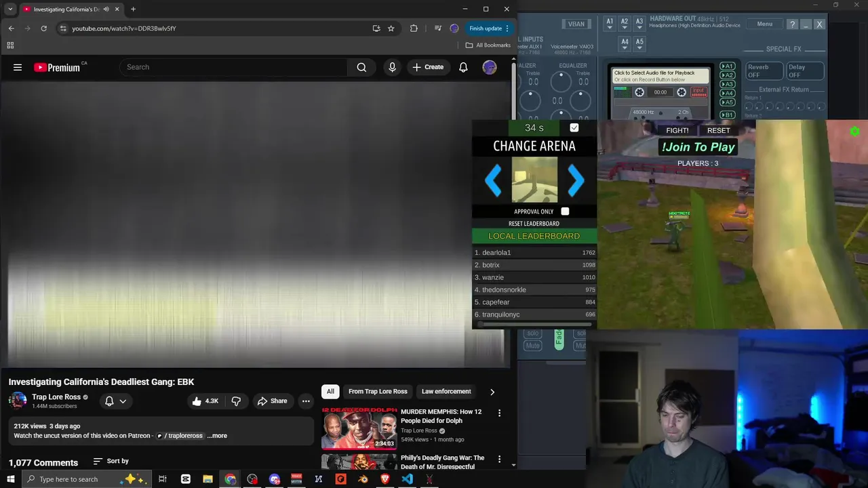This screenshot has width=868, height=488.
Task: Open hardware out A2 device dropdown
Action: coord(625,24)
